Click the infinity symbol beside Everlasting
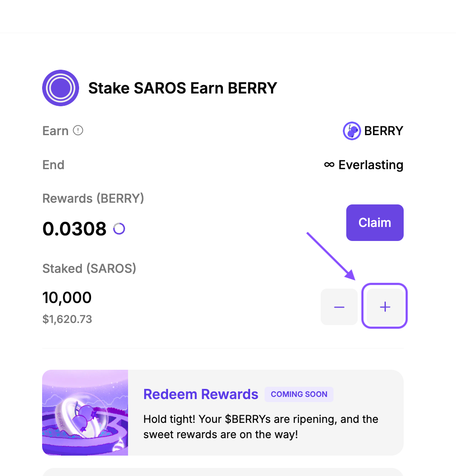This screenshot has width=456, height=476. coord(329,164)
